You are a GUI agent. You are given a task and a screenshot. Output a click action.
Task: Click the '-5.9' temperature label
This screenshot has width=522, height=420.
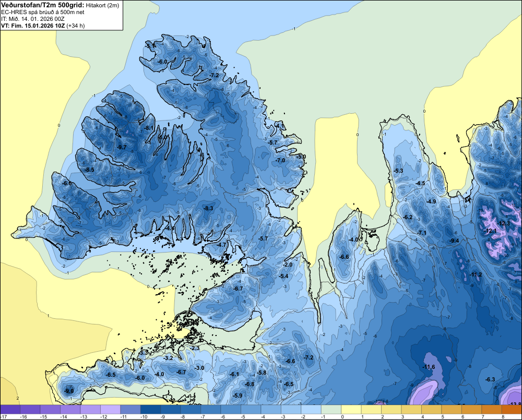click(x=238, y=395)
